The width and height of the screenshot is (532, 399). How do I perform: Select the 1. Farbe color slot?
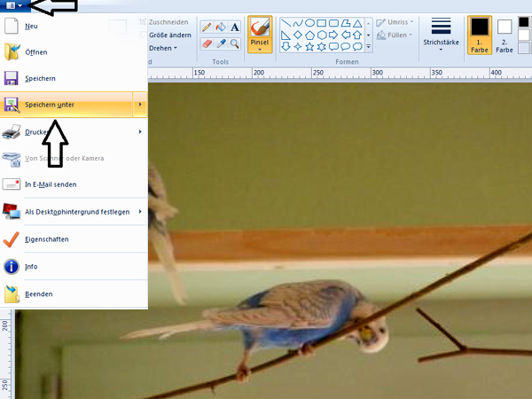(480, 35)
